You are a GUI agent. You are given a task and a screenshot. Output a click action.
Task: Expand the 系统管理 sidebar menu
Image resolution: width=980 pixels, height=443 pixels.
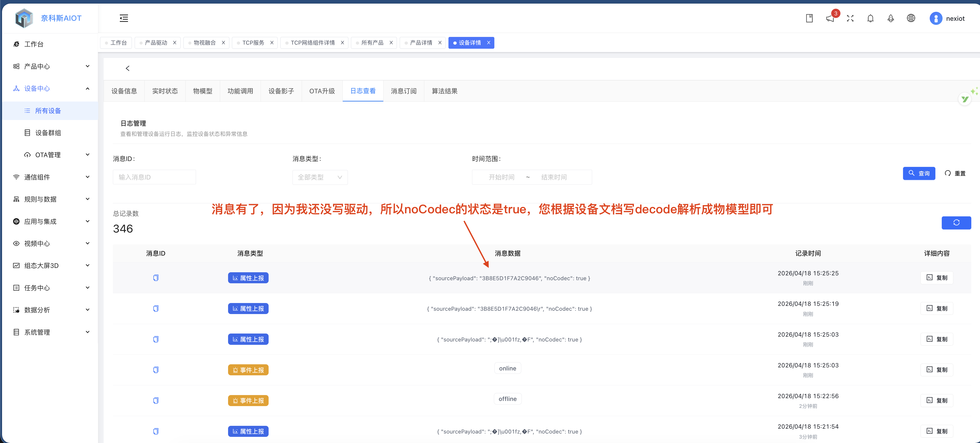50,332
